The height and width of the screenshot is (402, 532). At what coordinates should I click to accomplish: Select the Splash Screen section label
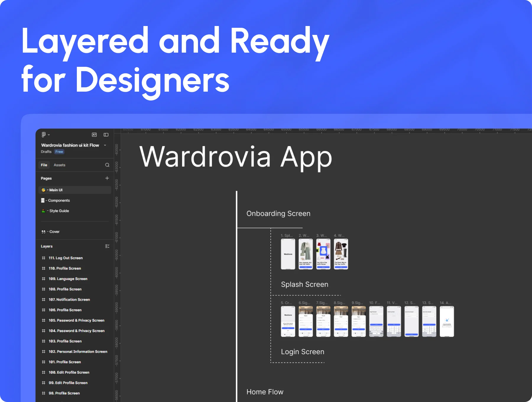click(x=305, y=284)
